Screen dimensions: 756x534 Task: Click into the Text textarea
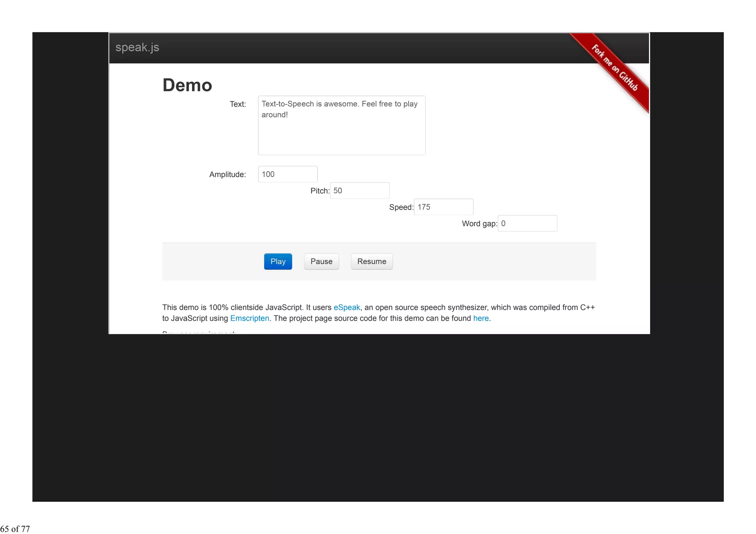pos(341,125)
